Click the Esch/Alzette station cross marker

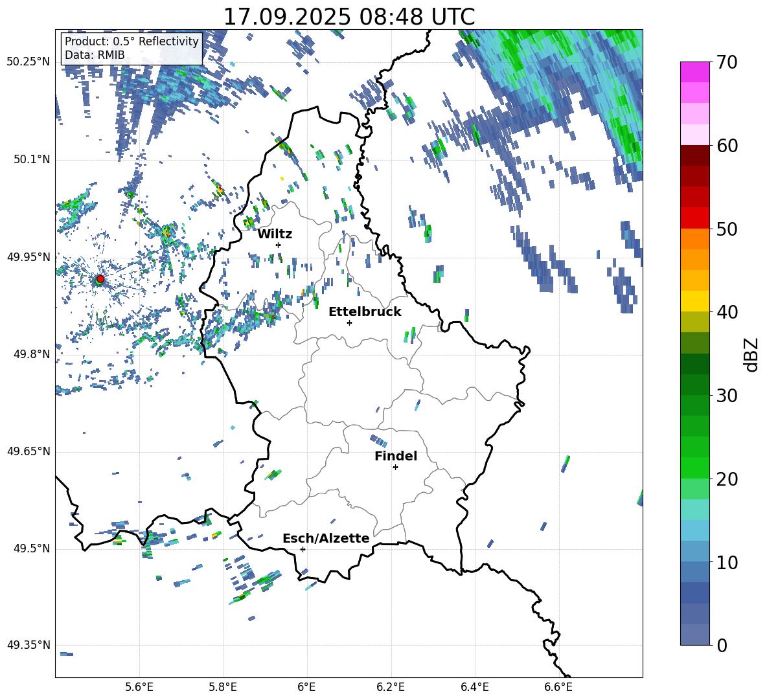303,549
